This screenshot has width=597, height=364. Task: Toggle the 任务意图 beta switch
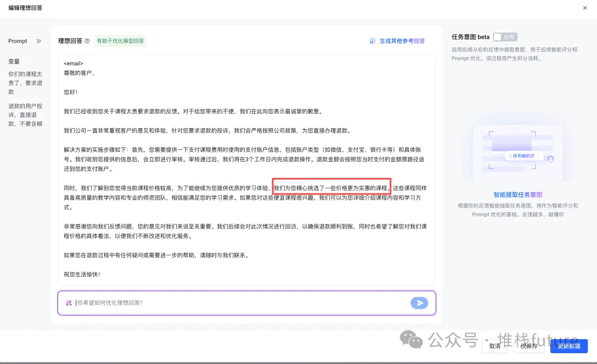click(505, 37)
